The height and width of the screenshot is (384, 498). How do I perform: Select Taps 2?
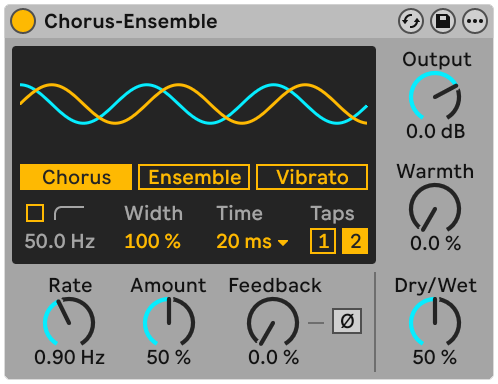tap(355, 241)
